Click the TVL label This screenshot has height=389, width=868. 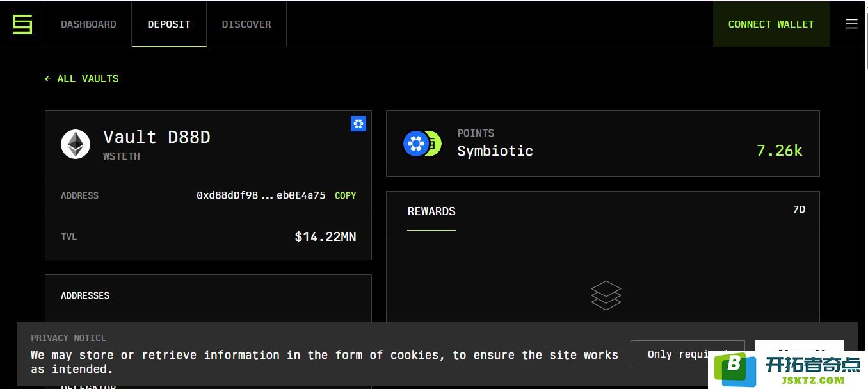click(x=69, y=236)
